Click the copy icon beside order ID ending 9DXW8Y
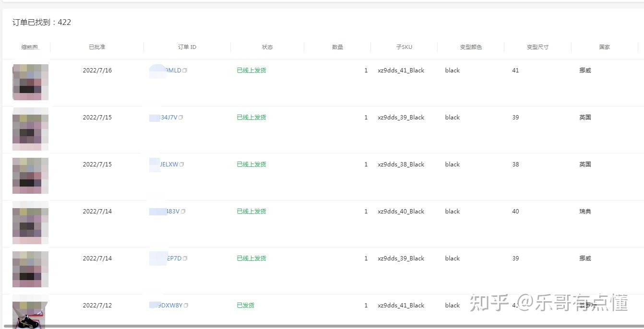This screenshot has width=644, height=329. pyautogui.click(x=186, y=305)
